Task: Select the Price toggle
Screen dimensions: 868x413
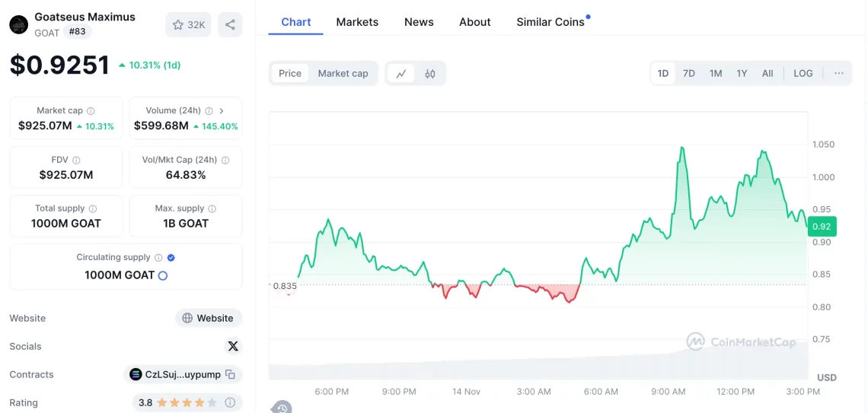Action: pos(290,74)
